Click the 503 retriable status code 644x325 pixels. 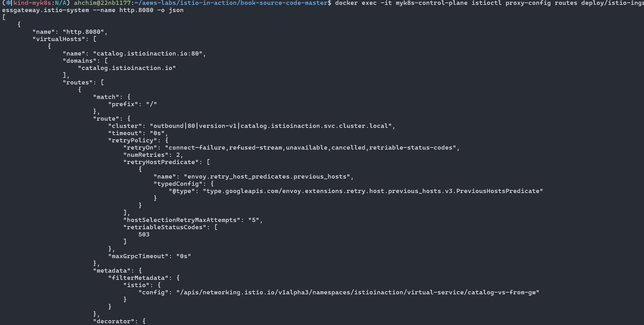(144, 234)
